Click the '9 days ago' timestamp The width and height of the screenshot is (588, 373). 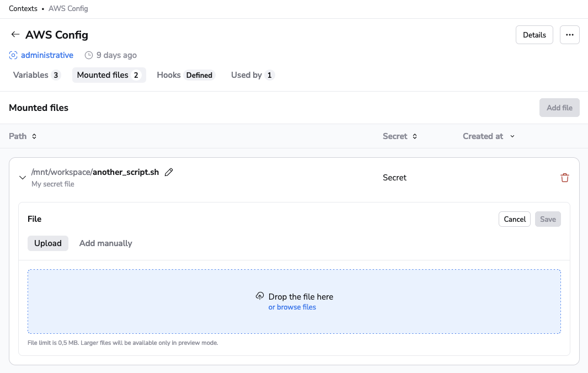pyautogui.click(x=116, y=55)
